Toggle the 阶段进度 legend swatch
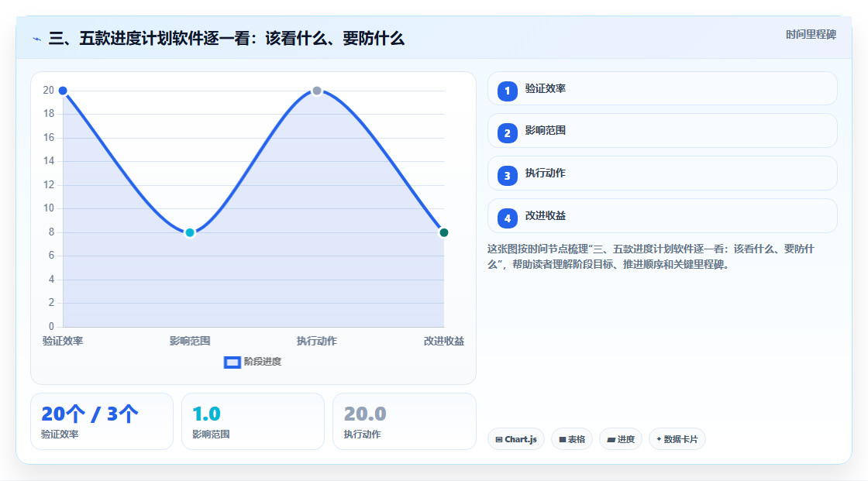Viewport: 868px width, 481px height. pyautogui.click(x=232, y=362)
